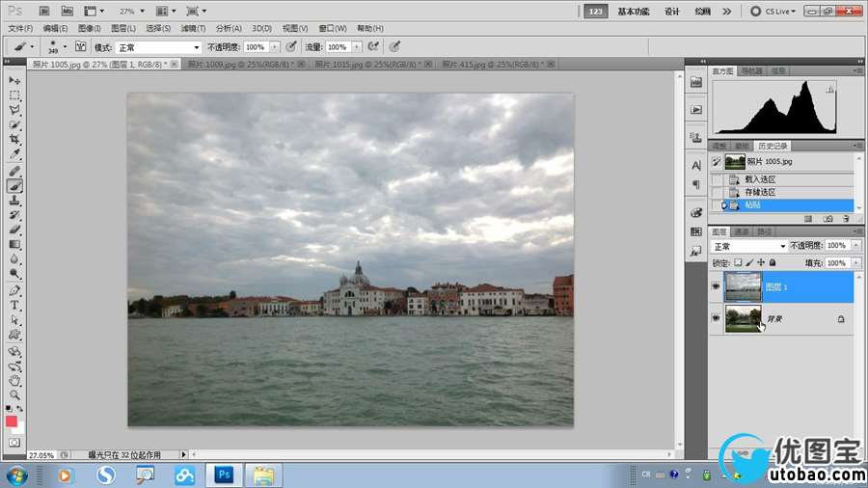
Task: Select the Brush tool in toolbox
Action: click(x=14, y=186)
